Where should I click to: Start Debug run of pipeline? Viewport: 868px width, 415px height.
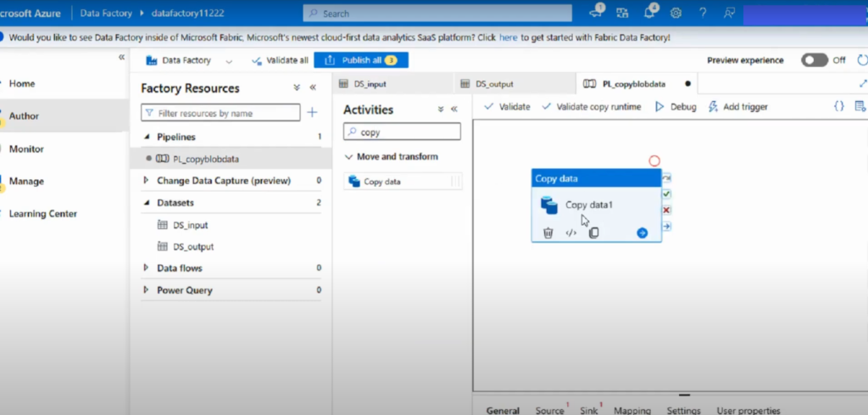[676, 106]
